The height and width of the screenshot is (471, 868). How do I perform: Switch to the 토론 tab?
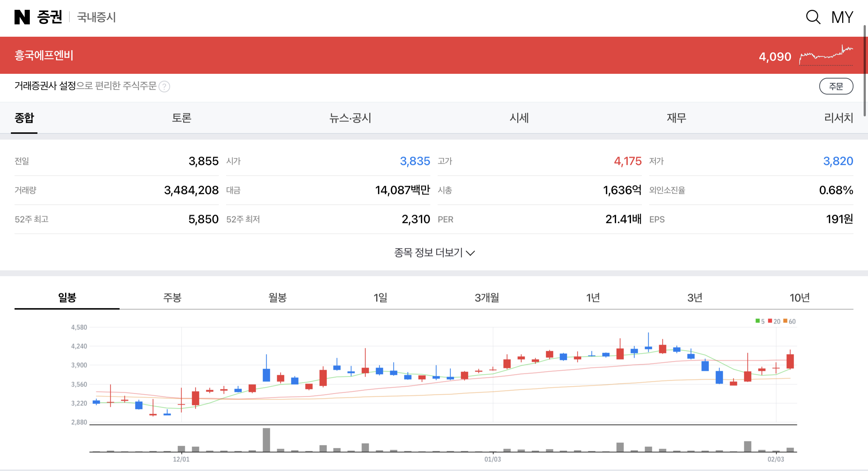point(181,118)
